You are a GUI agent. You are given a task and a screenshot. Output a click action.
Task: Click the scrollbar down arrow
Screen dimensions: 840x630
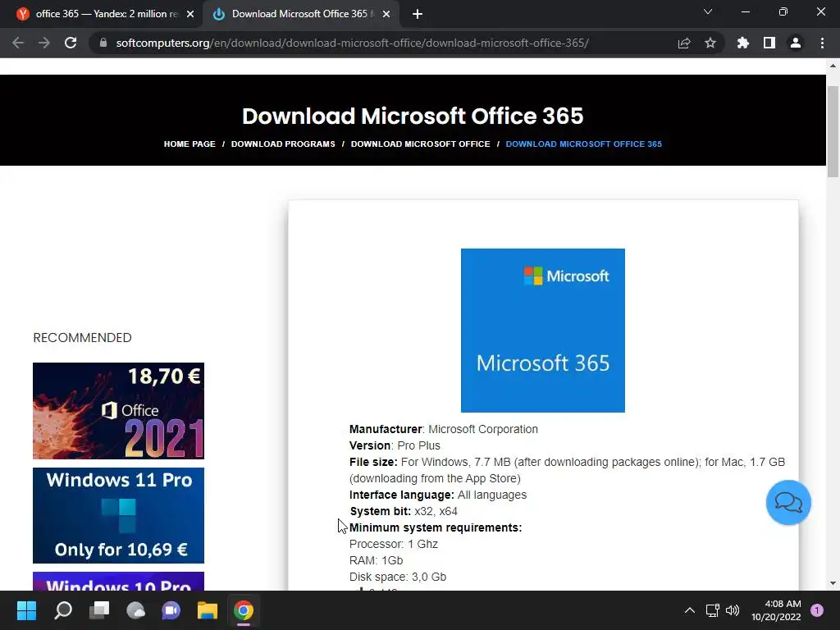click(x=833, y=583)
